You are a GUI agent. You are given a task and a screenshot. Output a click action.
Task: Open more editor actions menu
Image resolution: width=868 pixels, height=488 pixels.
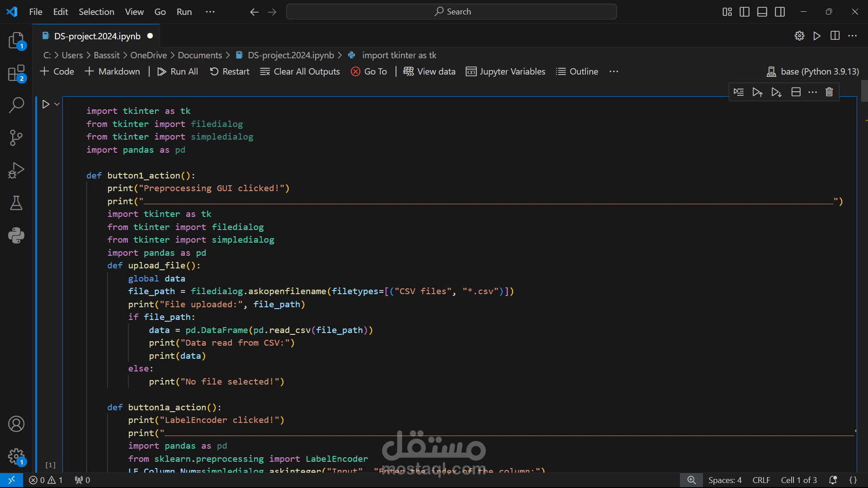tap(853, 36)
